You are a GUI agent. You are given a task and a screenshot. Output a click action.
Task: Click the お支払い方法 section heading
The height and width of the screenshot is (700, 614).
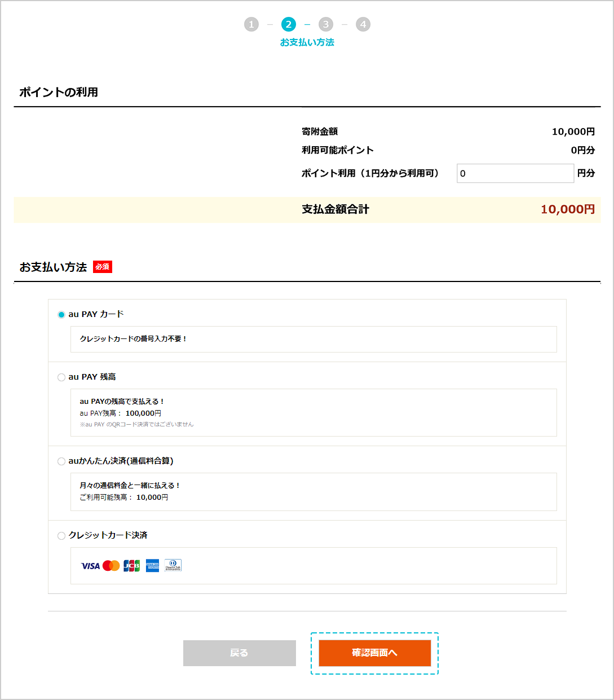coord(53,267)
